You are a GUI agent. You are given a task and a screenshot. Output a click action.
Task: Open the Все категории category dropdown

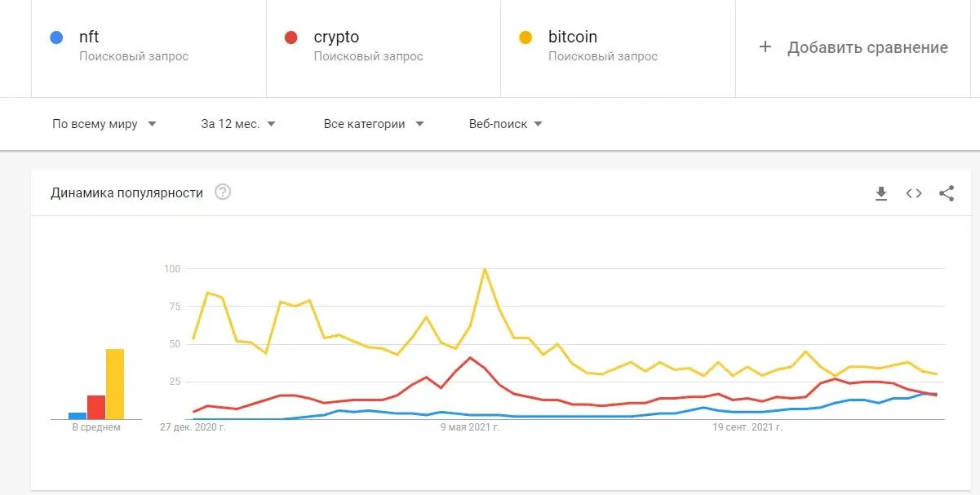373,124
